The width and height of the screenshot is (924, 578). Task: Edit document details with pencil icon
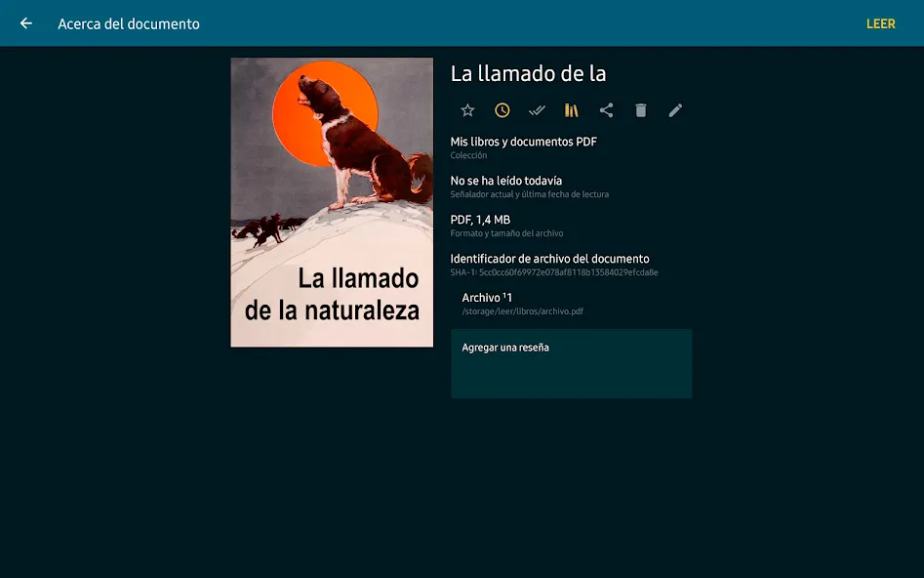(675, 110)
